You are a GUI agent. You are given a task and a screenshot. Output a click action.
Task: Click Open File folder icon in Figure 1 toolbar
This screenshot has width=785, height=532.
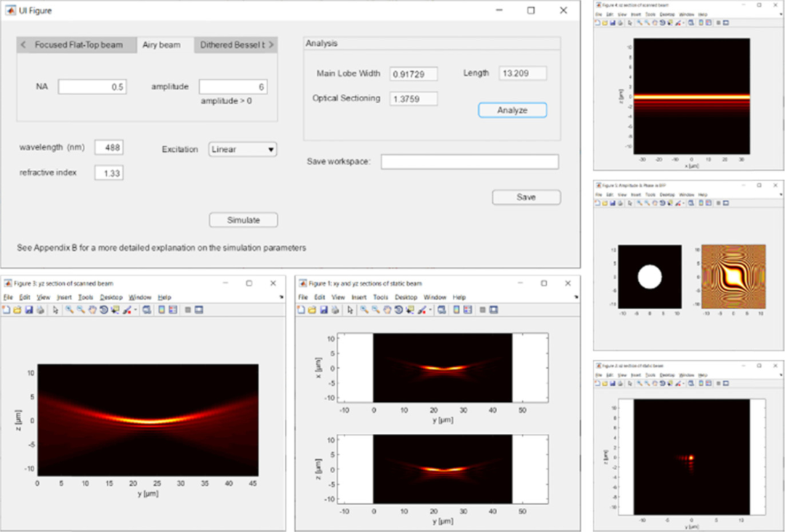[x=311, y=310]
